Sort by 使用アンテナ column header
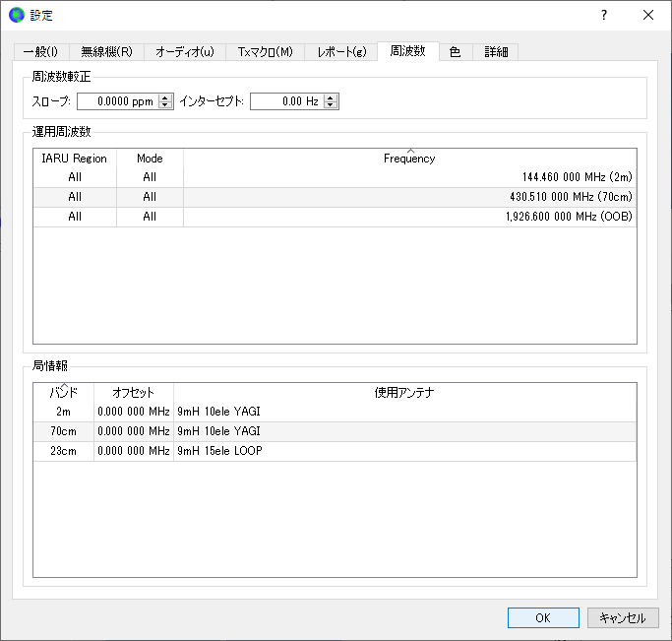The image size is (672, 641). coord(404,392)
